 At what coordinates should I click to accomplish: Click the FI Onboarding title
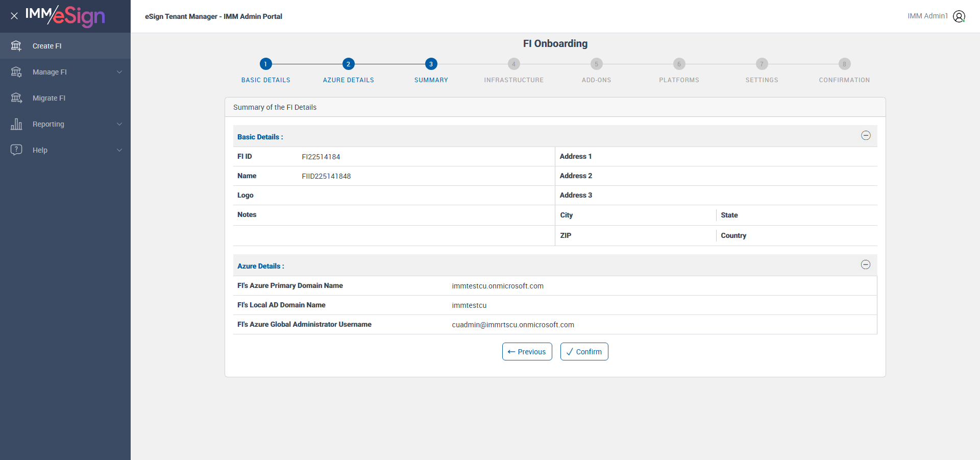click(x=555, y=43)
